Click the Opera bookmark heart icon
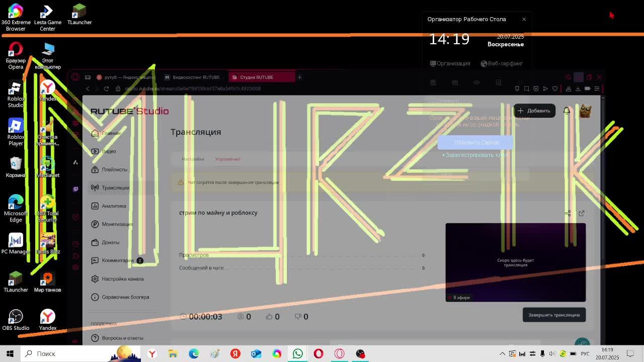Viewport: 644px width, 362px height. (555, 88)
